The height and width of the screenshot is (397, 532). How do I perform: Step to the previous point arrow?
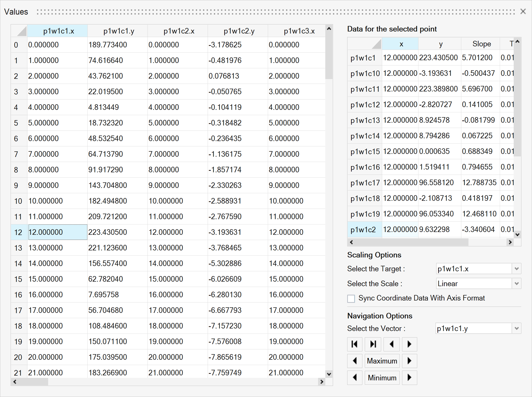click(x=391, y=344)
